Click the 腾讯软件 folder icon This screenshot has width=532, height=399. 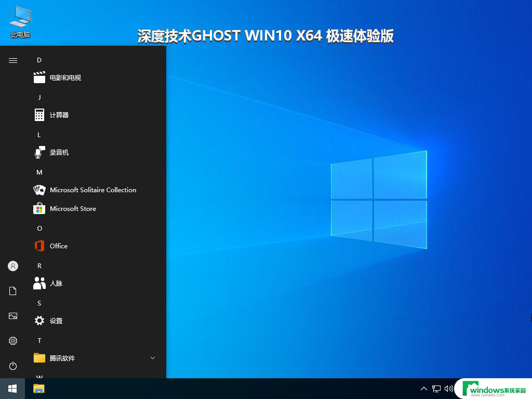coord(39,358)
